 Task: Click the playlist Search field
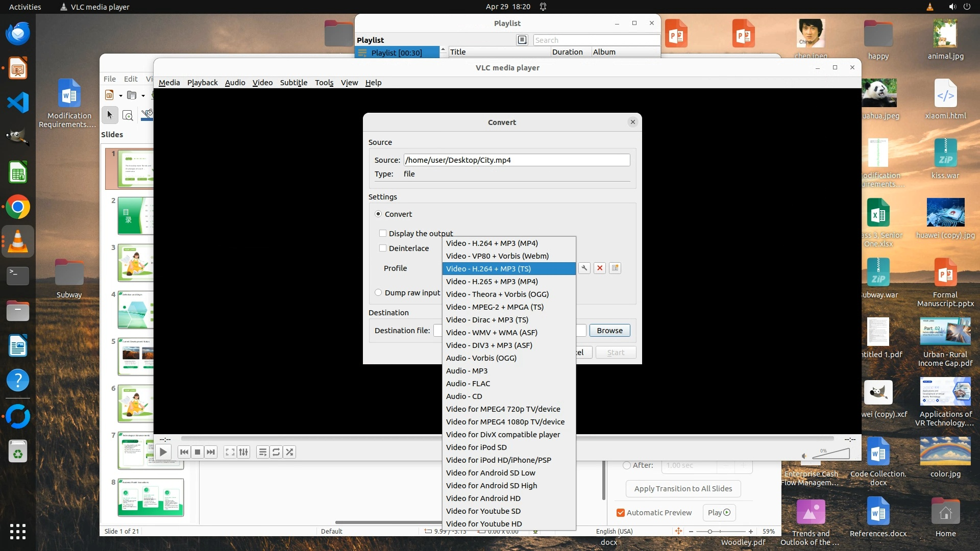coord(596,40)
